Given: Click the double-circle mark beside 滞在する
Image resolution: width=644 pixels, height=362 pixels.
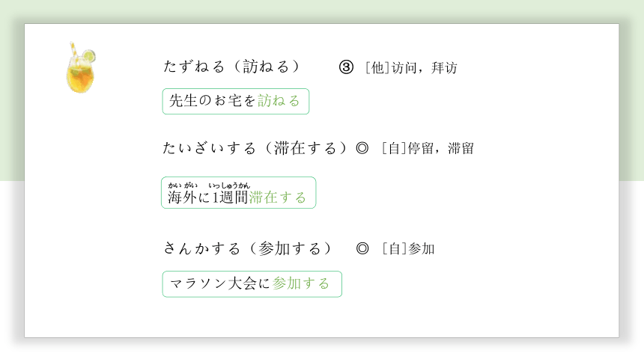Looking at the screenshot, I should coord(362,148).
